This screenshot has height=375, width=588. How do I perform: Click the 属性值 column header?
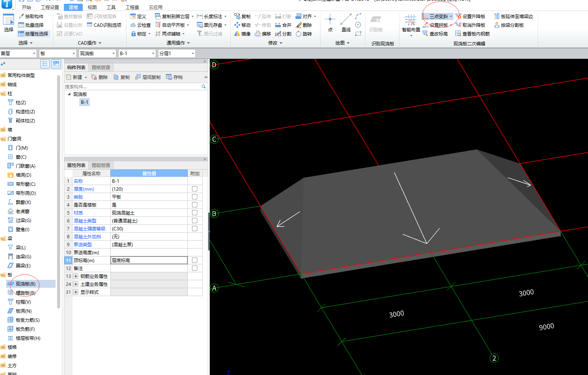tap(149, 173)
